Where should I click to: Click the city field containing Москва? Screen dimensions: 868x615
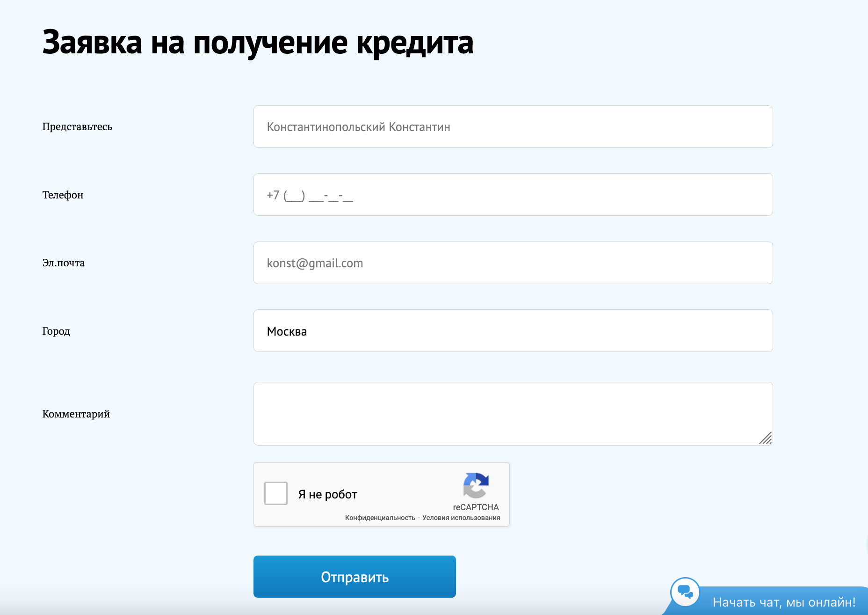pos(513,331)
